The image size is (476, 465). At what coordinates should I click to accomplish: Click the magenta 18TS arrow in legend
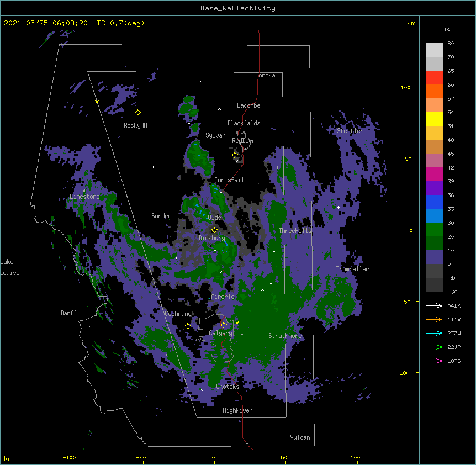(x=434, y=361)
